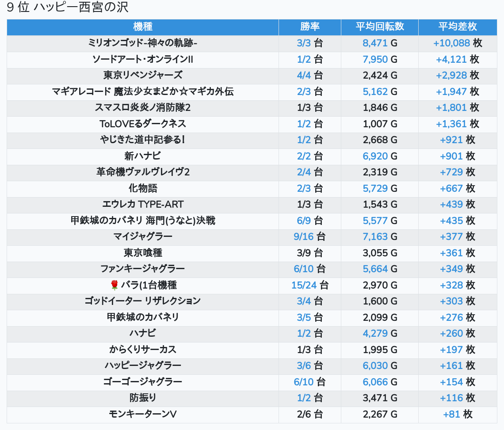Image resolution: width=504 pixels, height=430 pixels.
Task: Click win rate 4/4 台 for 東京リベンジャーズ
Action: tap(310, 75)
